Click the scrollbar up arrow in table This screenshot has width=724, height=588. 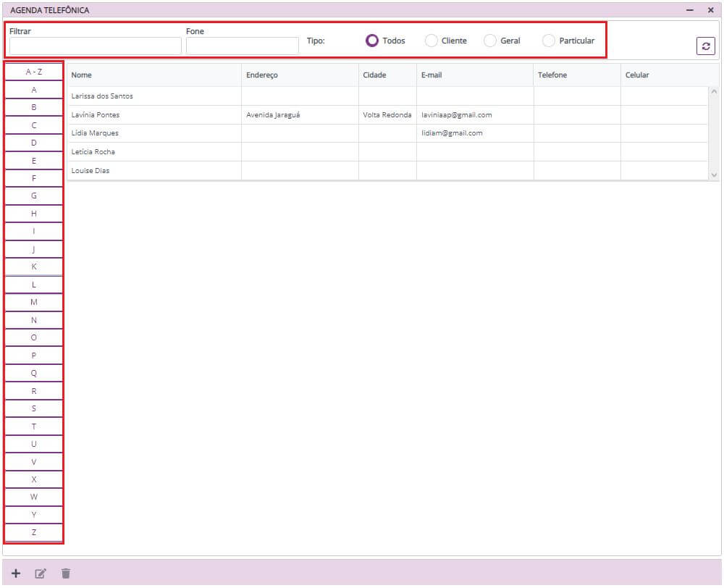coord(714,91)
